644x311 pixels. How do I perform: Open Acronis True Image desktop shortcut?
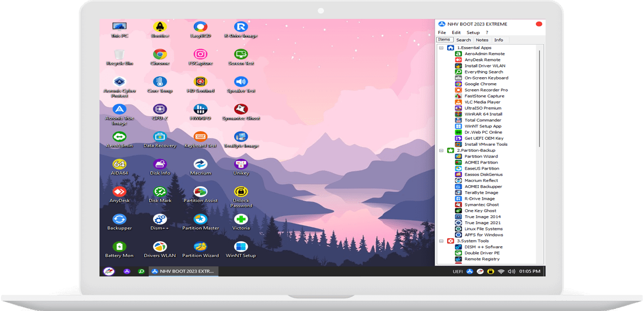119,114
